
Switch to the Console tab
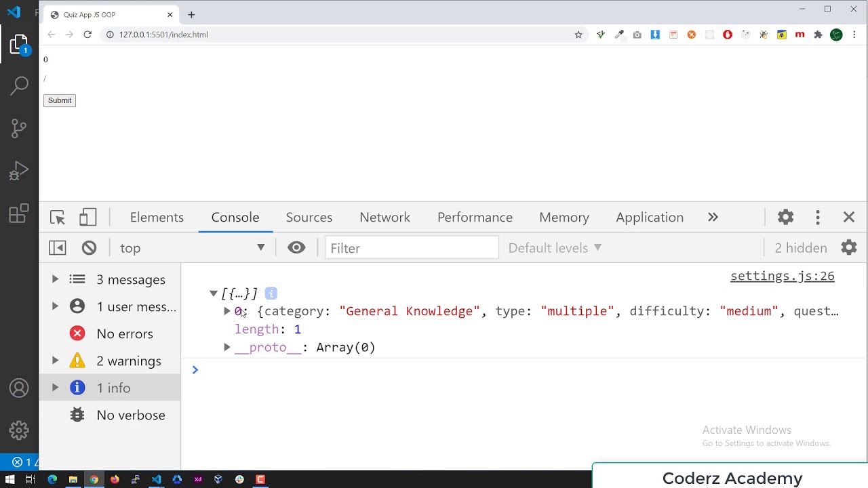coord(235,218)
